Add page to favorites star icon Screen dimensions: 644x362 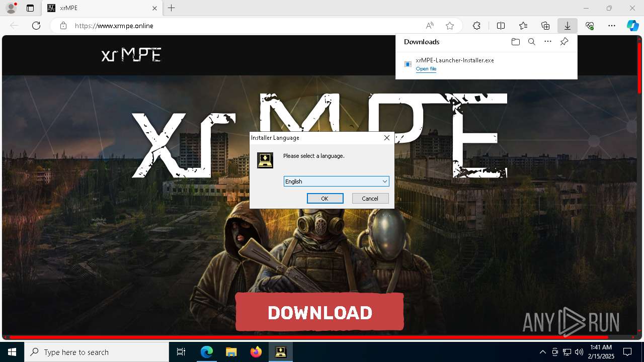(450, 26)
